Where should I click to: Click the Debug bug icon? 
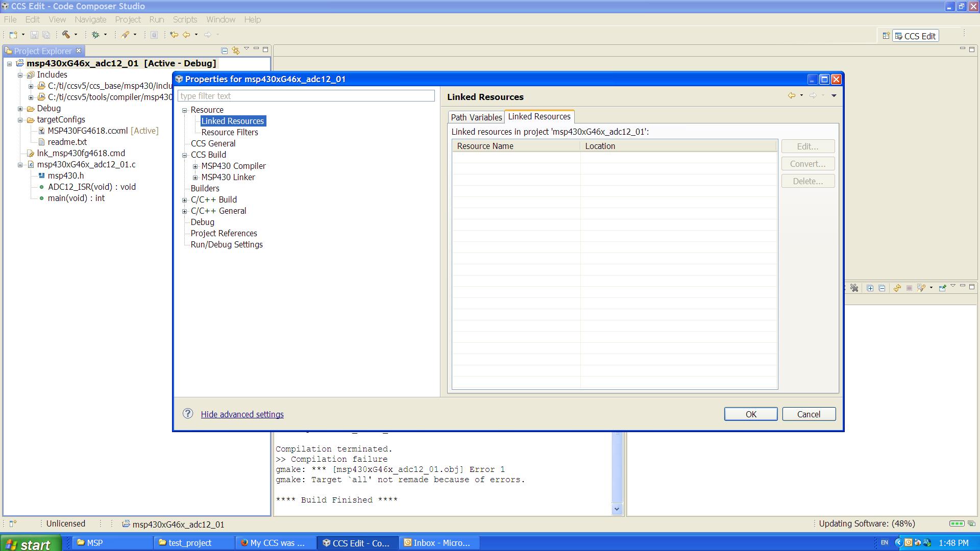coord(95,35)
